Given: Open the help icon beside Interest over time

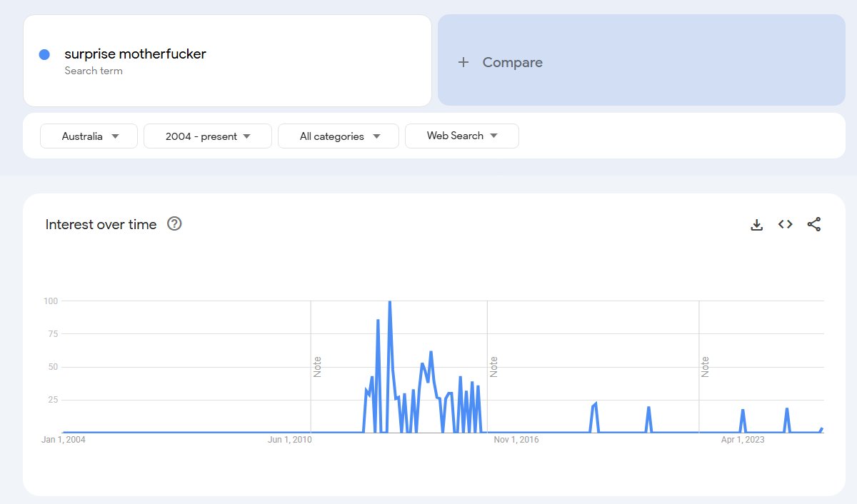Looking at the screenshot, I should coord(174,223).
